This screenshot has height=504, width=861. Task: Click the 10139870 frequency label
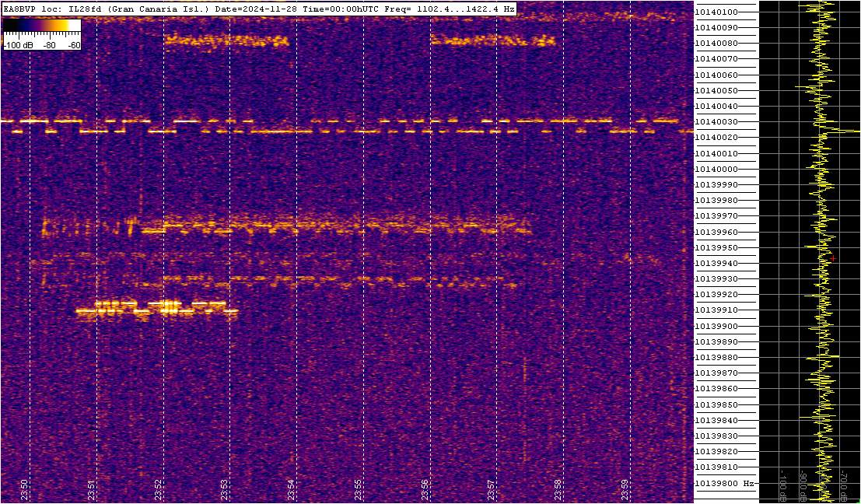click(716, 373)
